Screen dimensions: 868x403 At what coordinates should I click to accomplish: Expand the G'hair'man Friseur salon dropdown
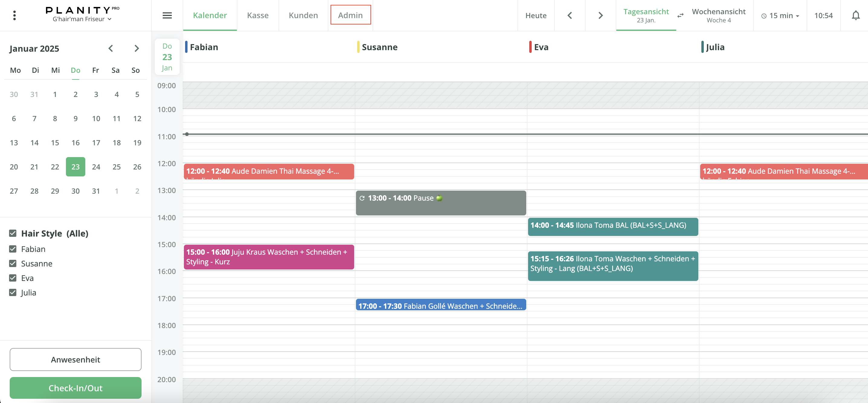(82, 19)
